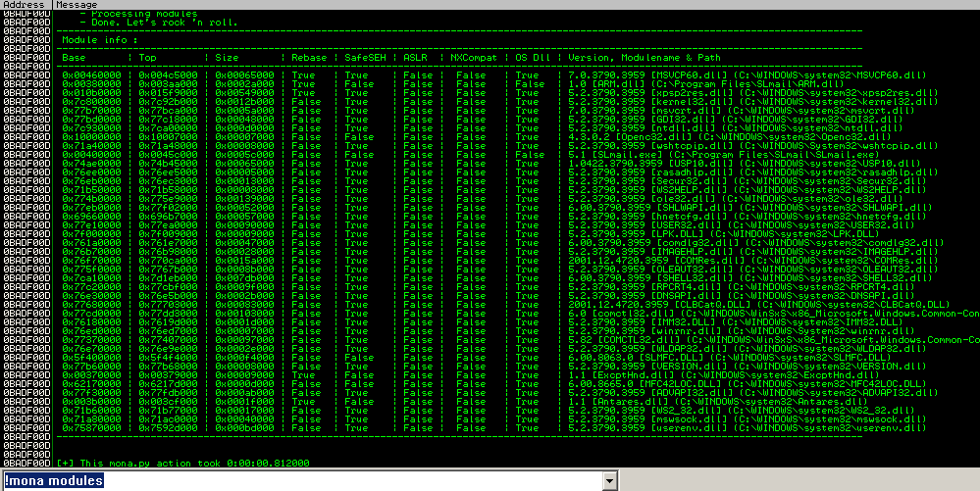Focus the command box containing !mona modules
The image size is (980, 491).
[303, 480]
